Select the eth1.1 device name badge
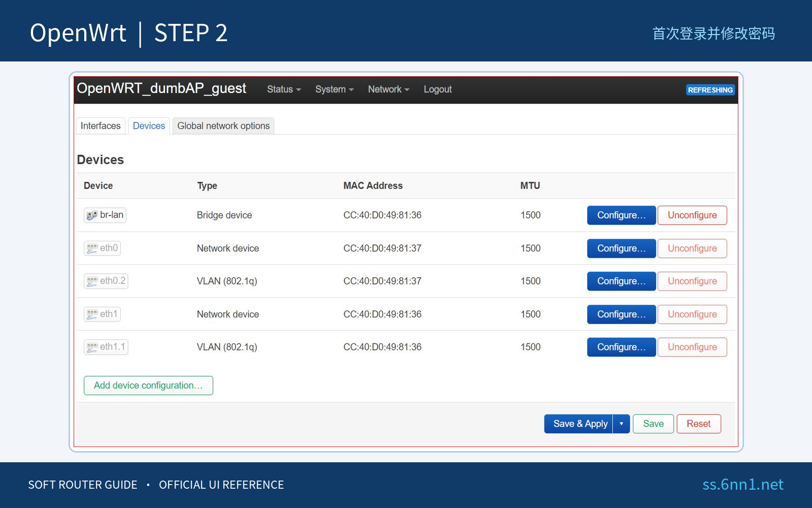This screenshot has width=812, height=508. pos(106,347)
